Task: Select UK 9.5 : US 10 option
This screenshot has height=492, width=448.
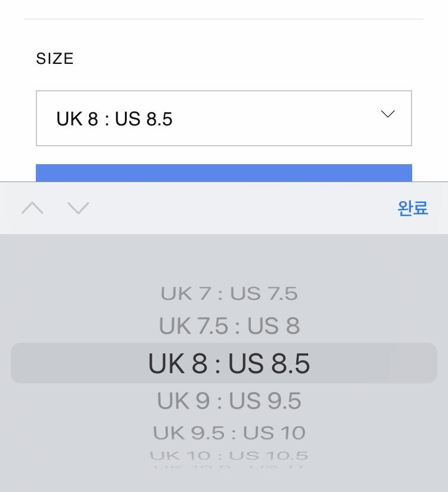Action: click(x=229, y=432)
